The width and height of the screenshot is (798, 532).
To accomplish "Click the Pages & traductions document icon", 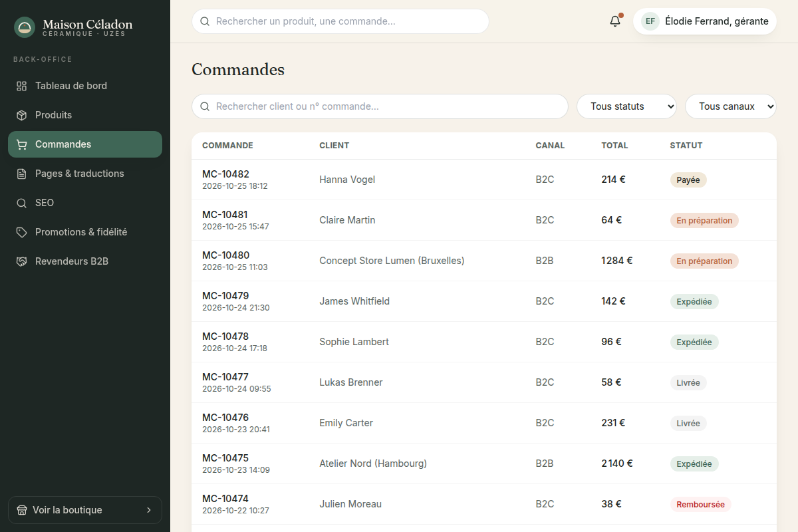I will [x=22, y=174].
